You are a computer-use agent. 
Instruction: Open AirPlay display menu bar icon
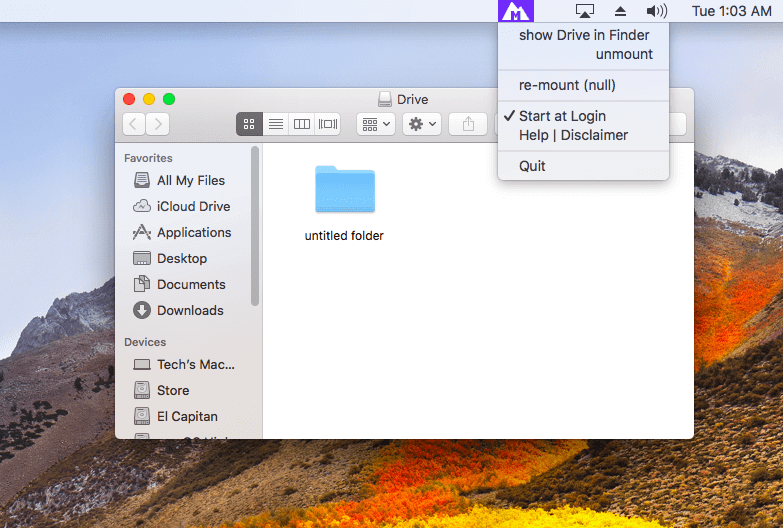coord(585,12)
